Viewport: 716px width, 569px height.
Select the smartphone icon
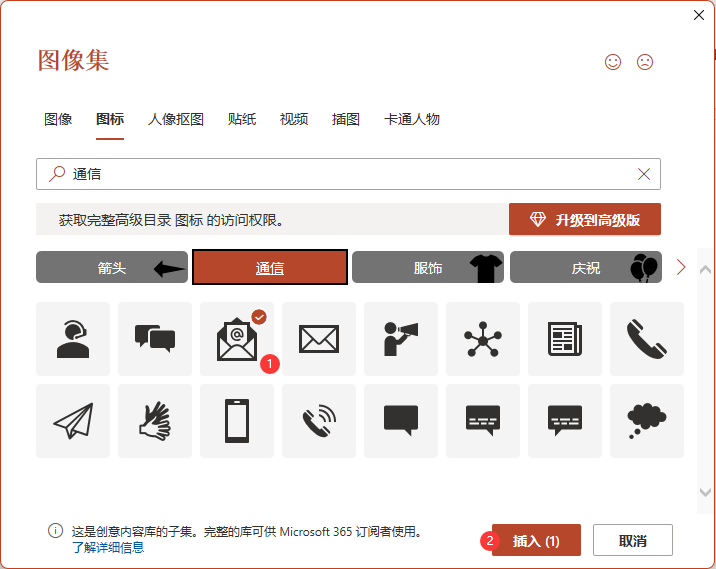(x=237, y=421)
